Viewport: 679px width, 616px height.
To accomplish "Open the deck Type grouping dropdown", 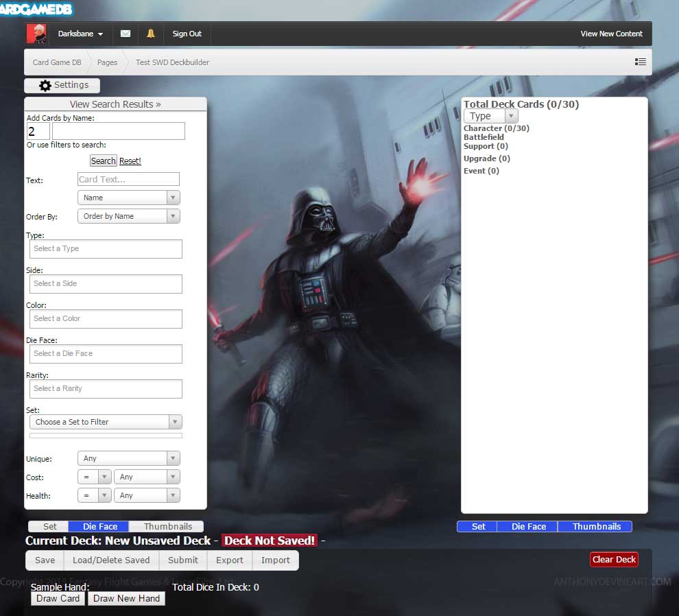I will [x=490, y=116].
